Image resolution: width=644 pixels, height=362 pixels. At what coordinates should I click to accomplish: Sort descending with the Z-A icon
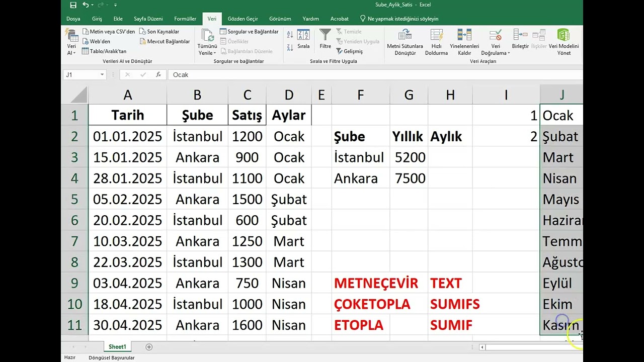290,48
